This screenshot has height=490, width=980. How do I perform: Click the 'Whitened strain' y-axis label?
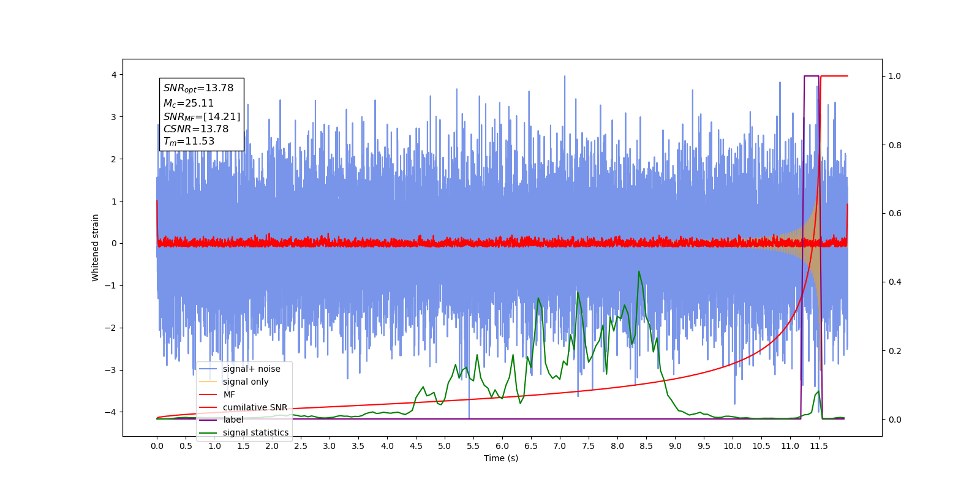pyautogui.click(x=95, y=247)
